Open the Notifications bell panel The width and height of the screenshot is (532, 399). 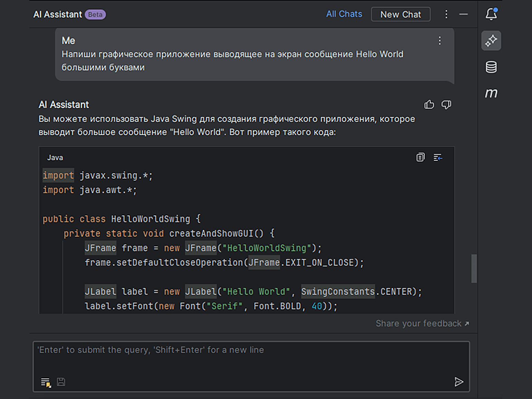[491, 14]
